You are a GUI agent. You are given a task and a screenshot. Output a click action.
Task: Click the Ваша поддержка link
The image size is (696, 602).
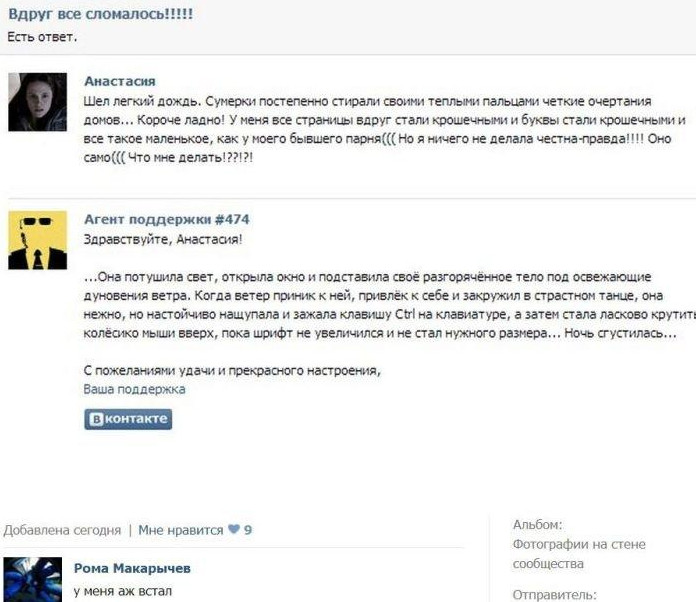tap(134, 389)
